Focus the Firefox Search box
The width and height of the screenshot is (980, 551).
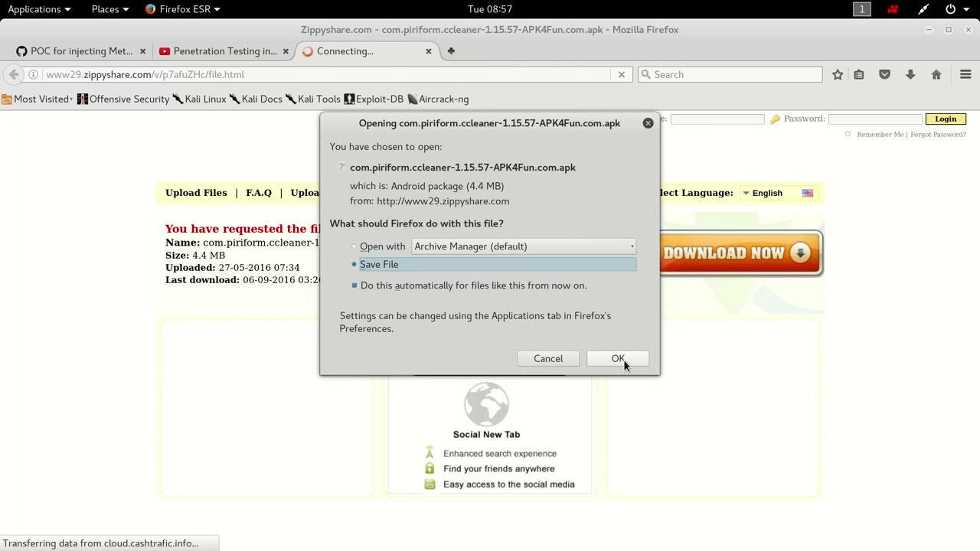point(730,74)
